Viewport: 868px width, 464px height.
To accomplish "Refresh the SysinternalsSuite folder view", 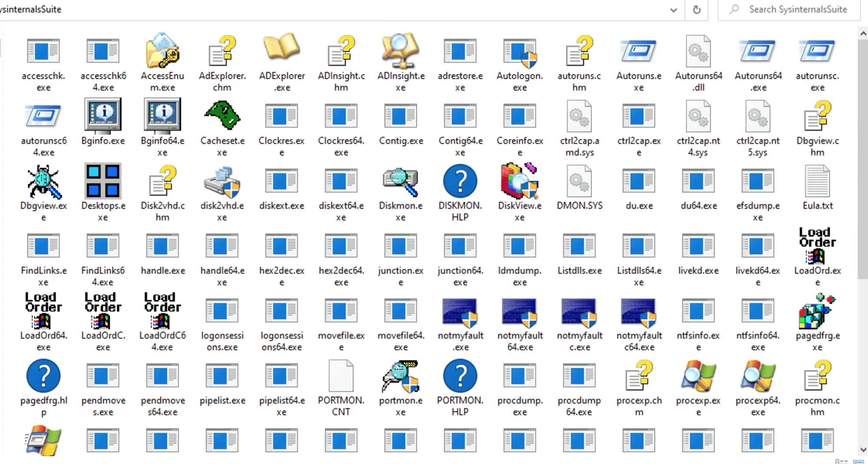I will (697, 10).
